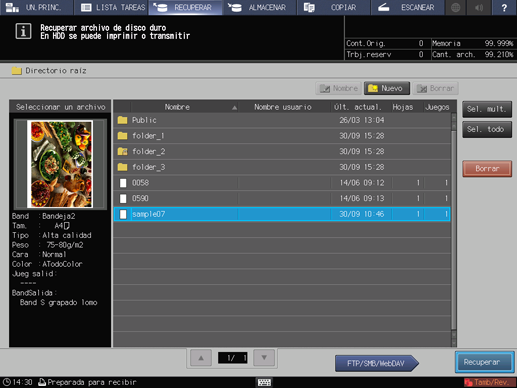The height and width of the screenshot is (388, 517).
Task: Select the folder_2 name text
Action: (x=148, y=151)
